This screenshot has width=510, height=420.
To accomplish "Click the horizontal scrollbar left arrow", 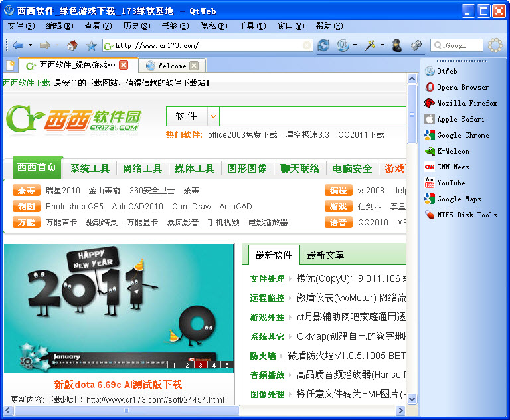I will click(x=8, y=410).
